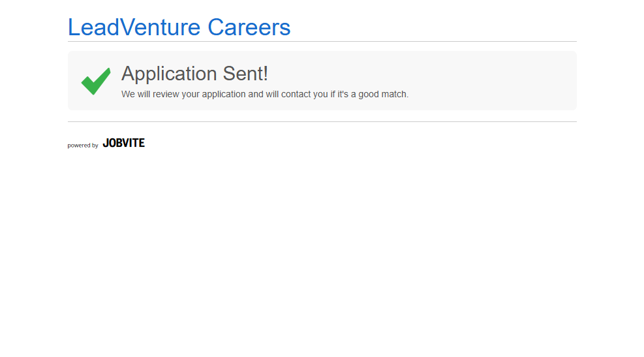The width and height of the screenshot is (644, 357).
Task: Click the empty right side of the confirmation panel
Action: point(509,80)
